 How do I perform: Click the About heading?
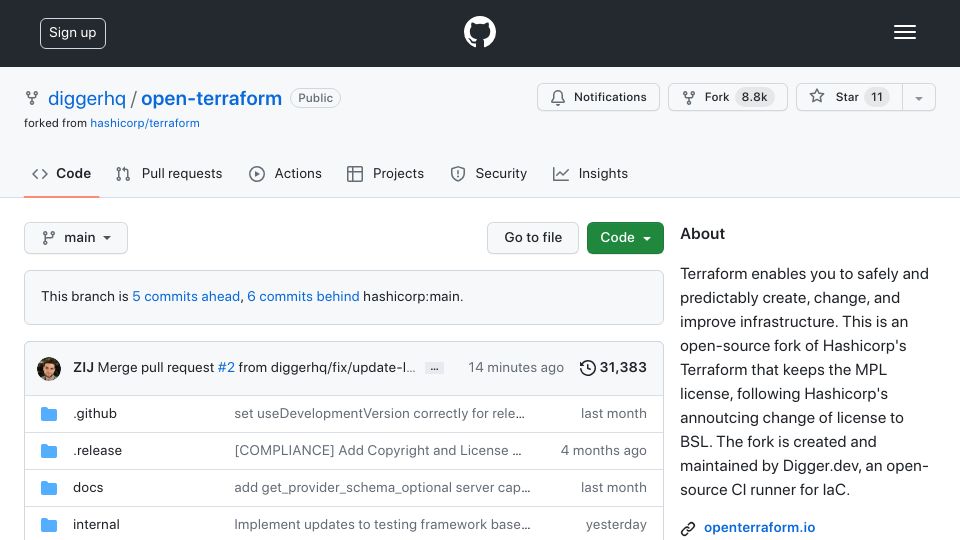coord(702,234)
